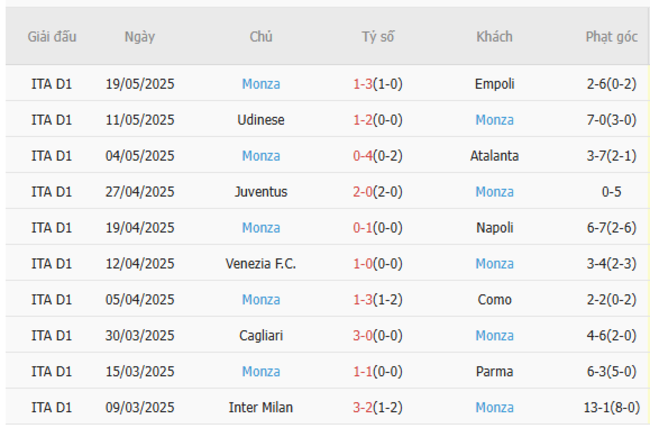Click the Phạt góc column header

pos(611,37)
